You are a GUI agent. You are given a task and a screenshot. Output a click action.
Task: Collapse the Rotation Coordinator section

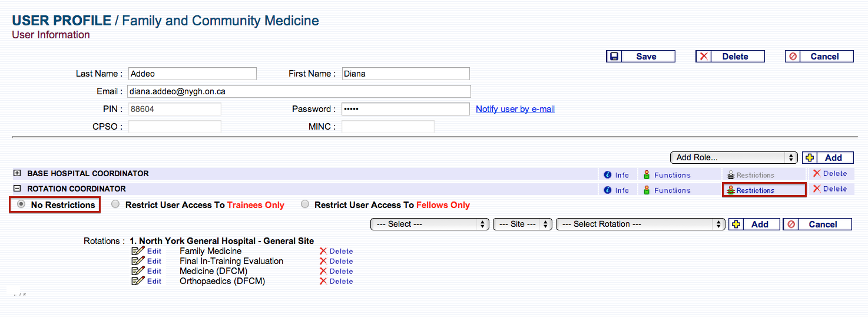click(17, 189)
